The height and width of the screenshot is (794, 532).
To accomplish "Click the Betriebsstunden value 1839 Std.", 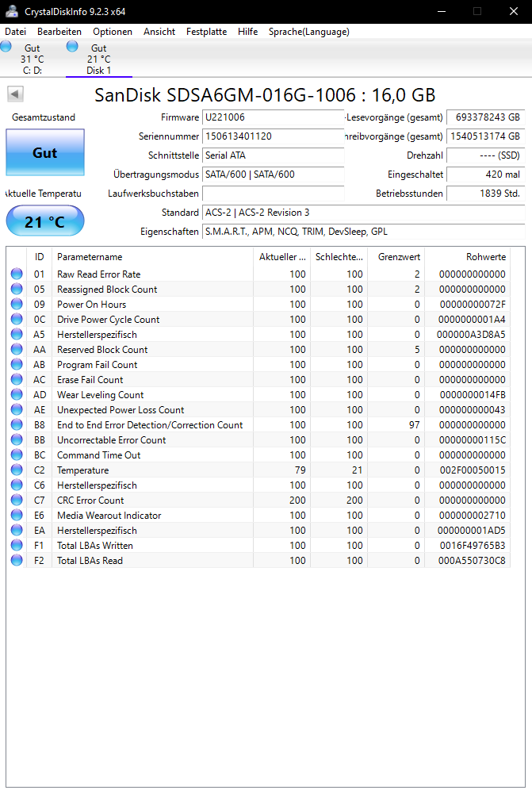I will click(486, 194).
